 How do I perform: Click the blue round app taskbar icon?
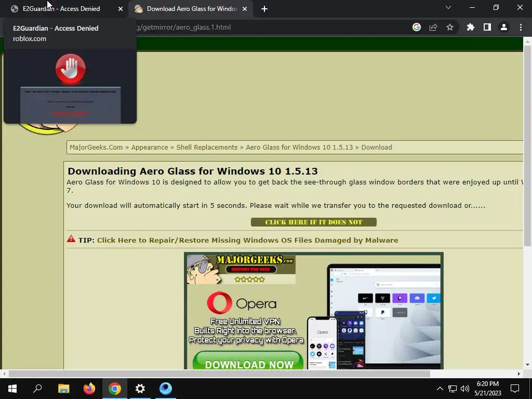click(166, 389)
